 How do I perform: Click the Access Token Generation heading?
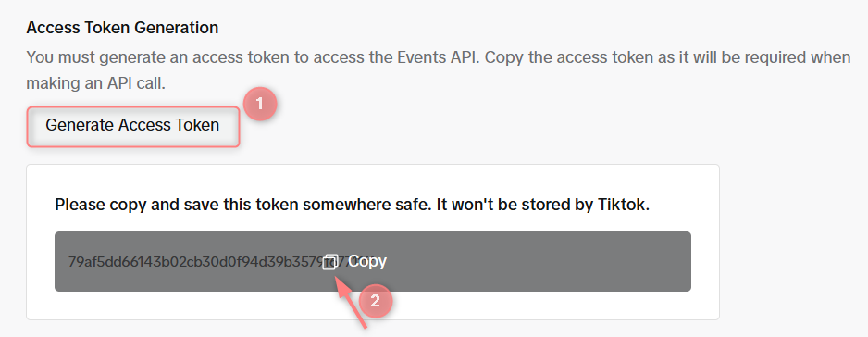point(122,28)
